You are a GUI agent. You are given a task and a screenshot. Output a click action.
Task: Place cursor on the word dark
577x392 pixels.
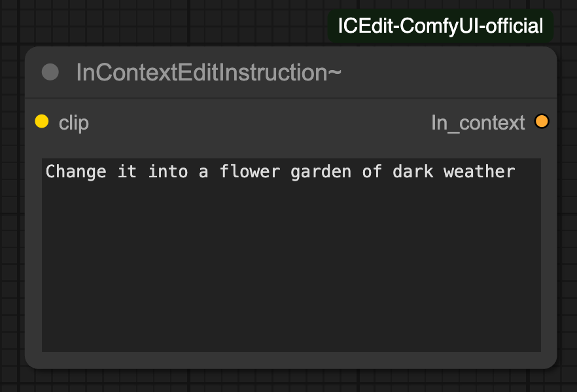pos(413,171)
